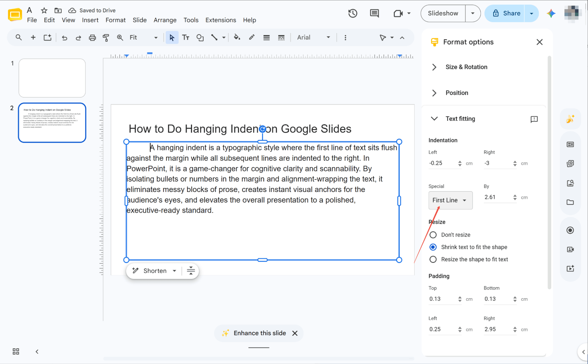Click the move to folder icon
The image size is (588, 364).
click(58, 11)
